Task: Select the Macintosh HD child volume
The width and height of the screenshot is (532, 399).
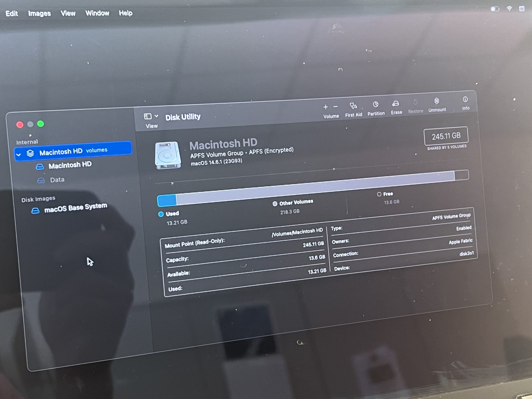Action: coord(70,165)
